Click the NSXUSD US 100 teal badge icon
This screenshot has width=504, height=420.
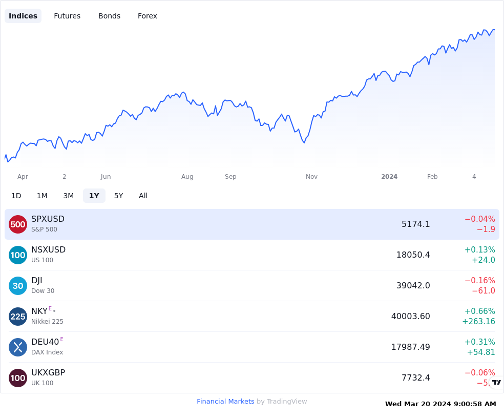coord(18,255)
